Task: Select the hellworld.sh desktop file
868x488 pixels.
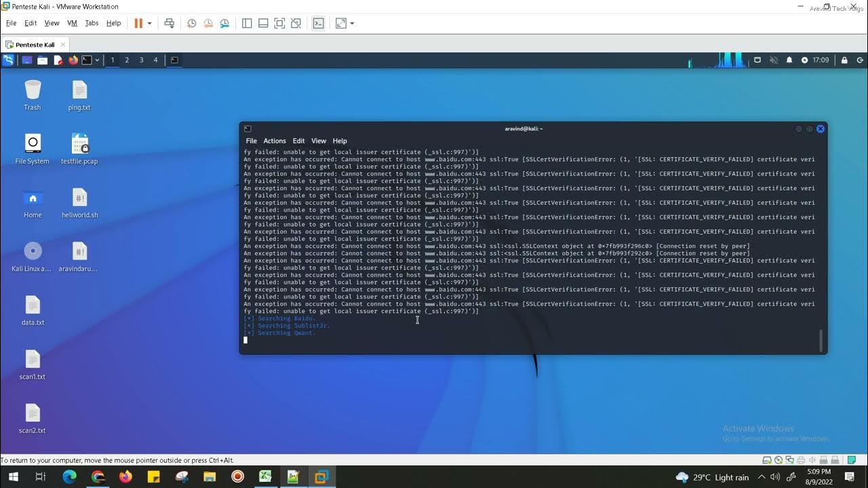Action: [79, 203]
